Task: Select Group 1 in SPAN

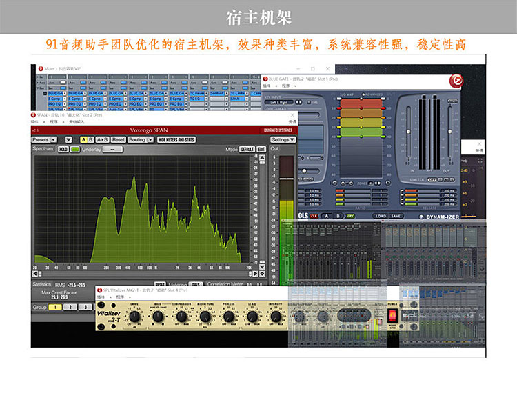Action: 55,307
